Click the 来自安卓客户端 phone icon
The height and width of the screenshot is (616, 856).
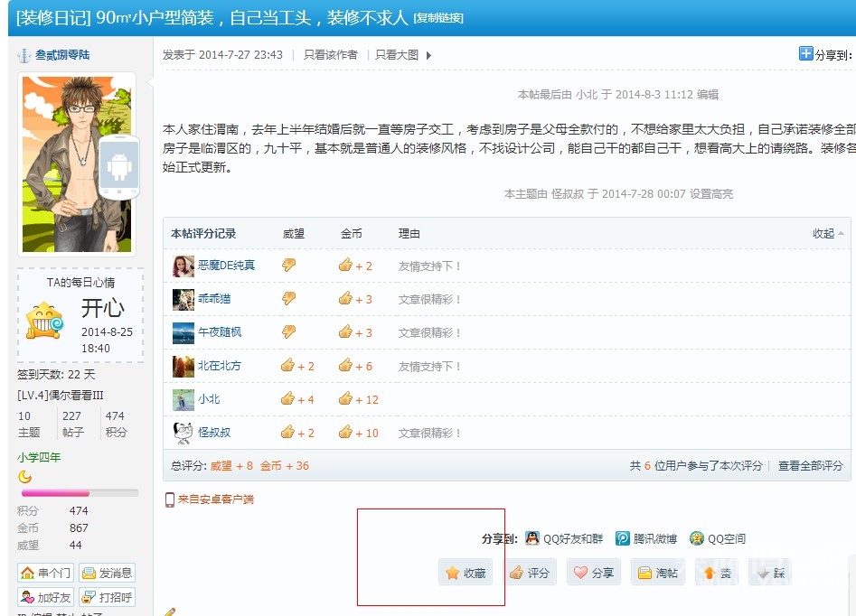168,499
